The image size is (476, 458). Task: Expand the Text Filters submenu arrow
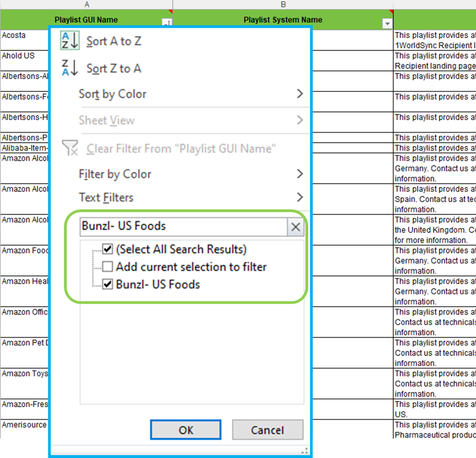[x=300, y=197]
